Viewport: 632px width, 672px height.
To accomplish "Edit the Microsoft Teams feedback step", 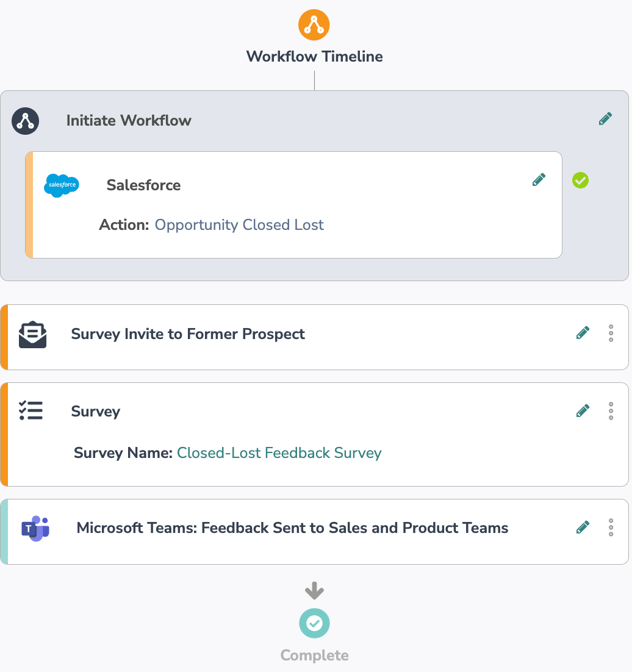I will point(583,527).
